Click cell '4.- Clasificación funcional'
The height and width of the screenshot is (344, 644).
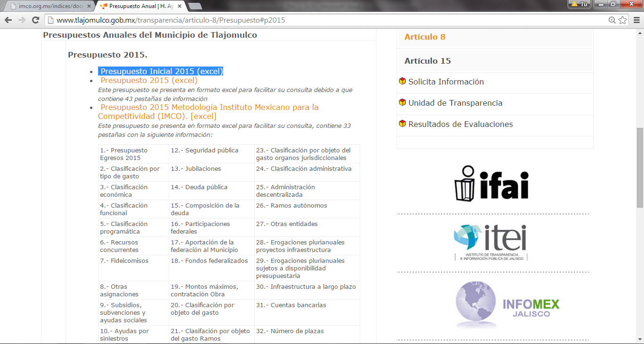133,209
